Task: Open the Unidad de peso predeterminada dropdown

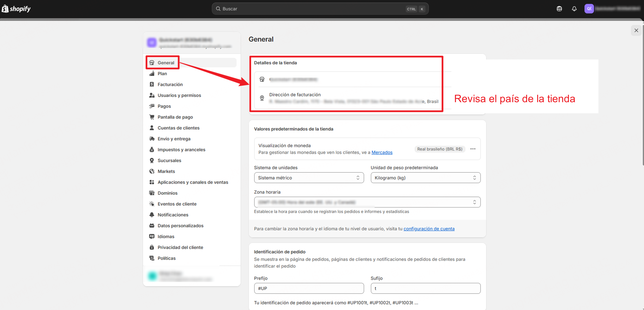Action: pos(425,178)
